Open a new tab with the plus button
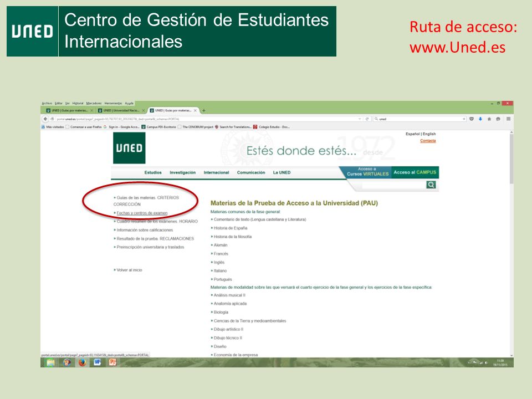532x399 pixels. [203, 111]
